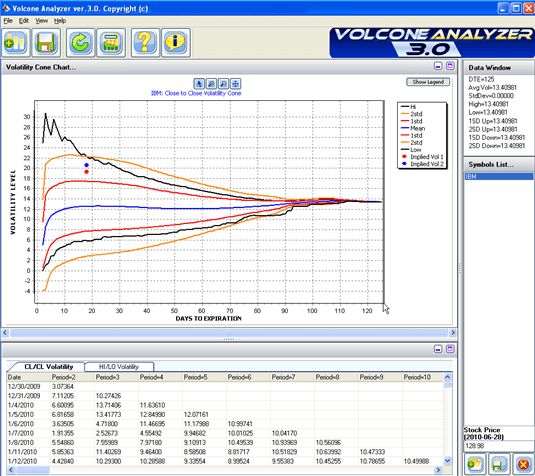Select the 1/12/2010 date cell
Viewport: 535px width, 476px height.
coord(29,461)
